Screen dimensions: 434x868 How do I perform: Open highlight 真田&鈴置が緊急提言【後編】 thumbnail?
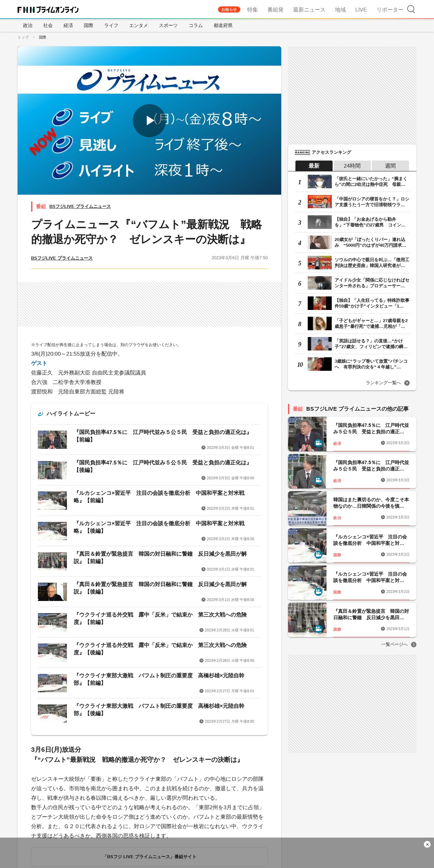(52, 592)
